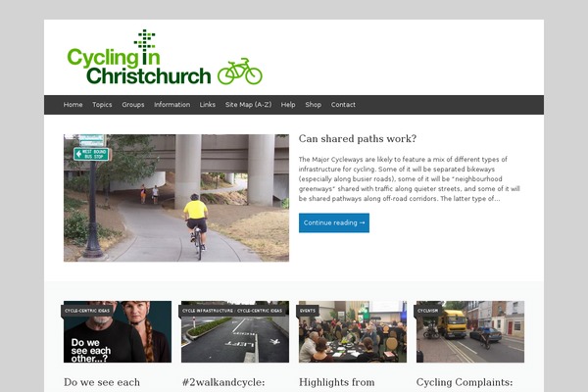Viewport: 588px width, 392px height.
Task: Open the Contact page
Action: click(343, 105)
